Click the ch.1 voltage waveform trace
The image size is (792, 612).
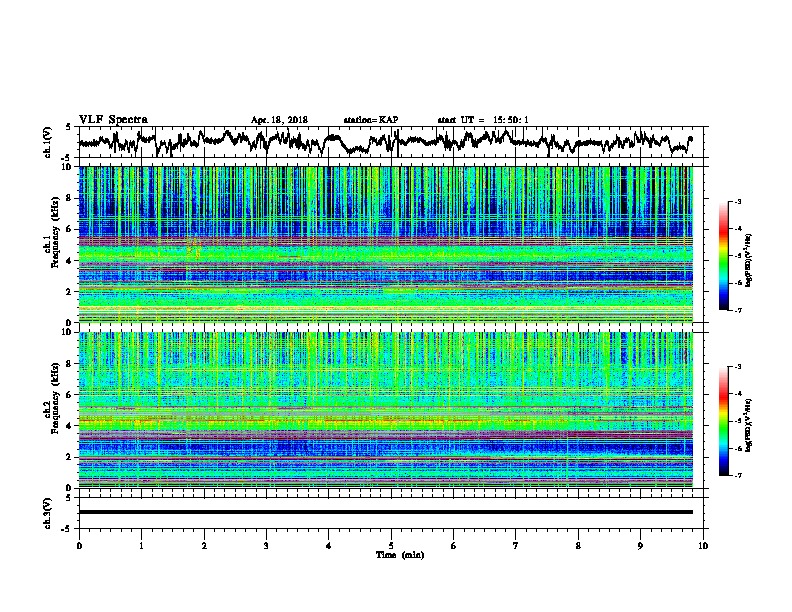[x=385, y=141]
